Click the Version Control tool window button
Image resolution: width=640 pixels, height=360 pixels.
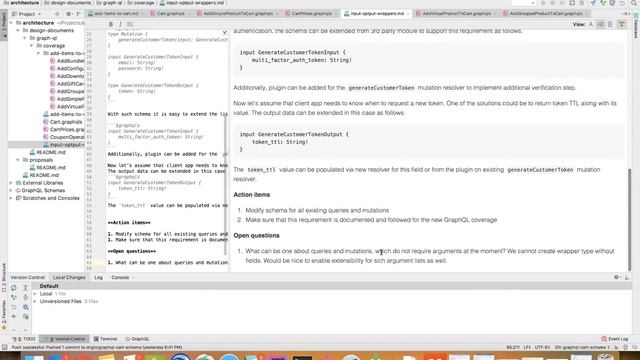click(64, 339)
